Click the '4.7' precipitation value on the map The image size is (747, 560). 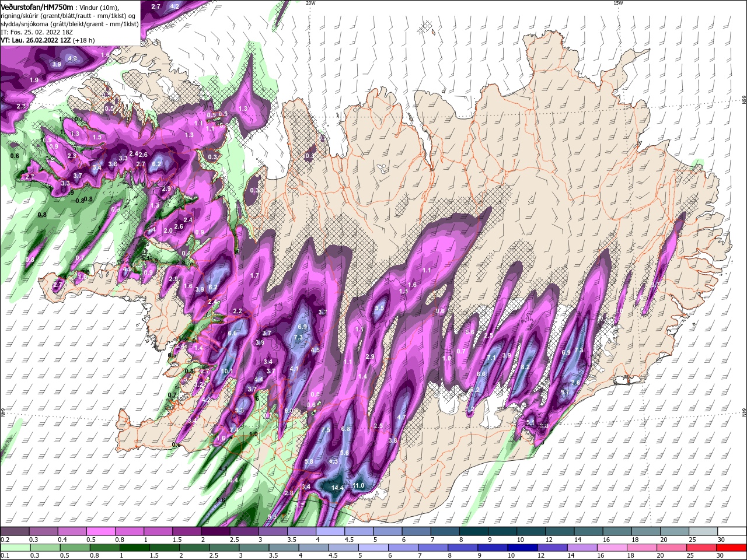click(x=402, y=417)
